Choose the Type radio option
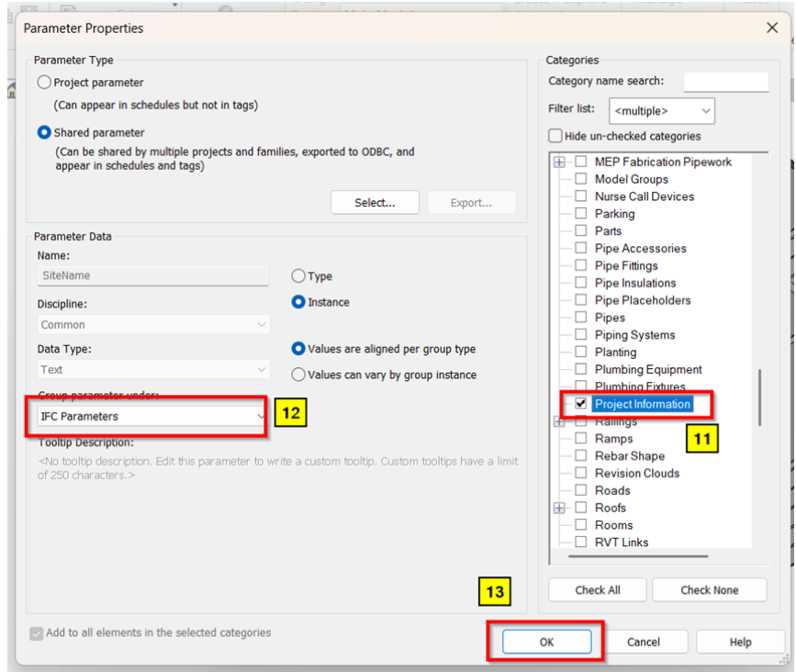 pyautogui.click(x=298, y=276)
